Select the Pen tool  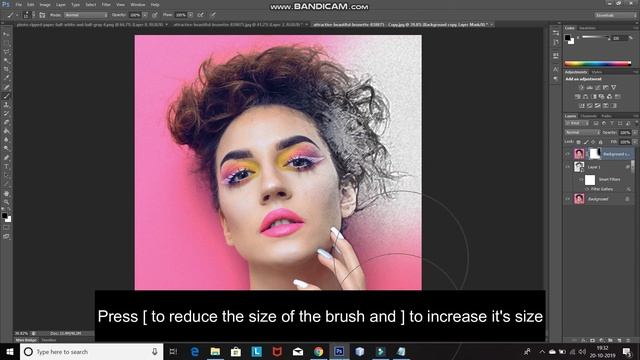[x=6, y=158]
